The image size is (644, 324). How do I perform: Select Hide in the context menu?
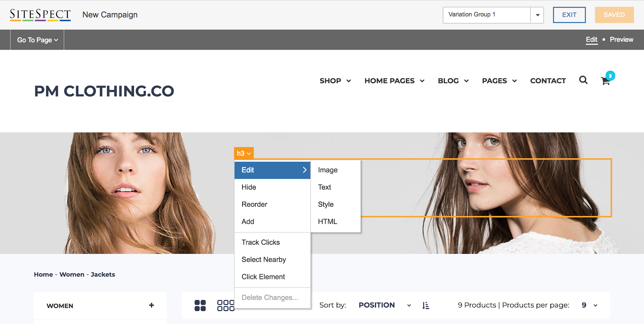tap(249, 187)
